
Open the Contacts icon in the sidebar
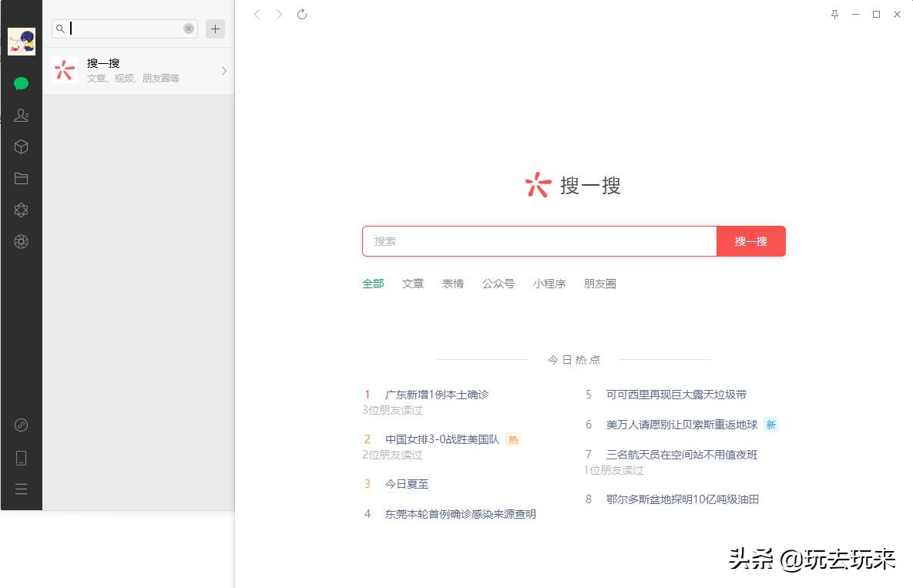click(x=21, y=115)
